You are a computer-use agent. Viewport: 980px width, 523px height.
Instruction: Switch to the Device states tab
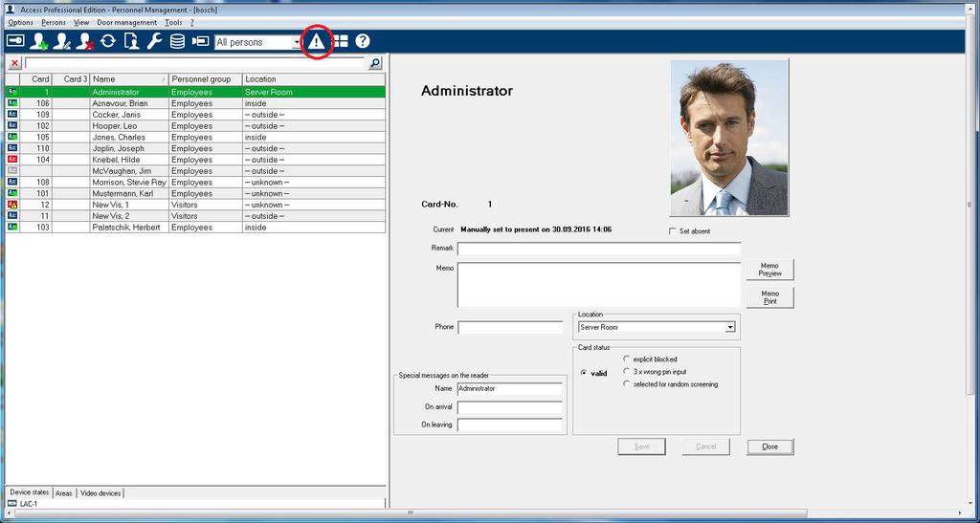tap(30, 492)
